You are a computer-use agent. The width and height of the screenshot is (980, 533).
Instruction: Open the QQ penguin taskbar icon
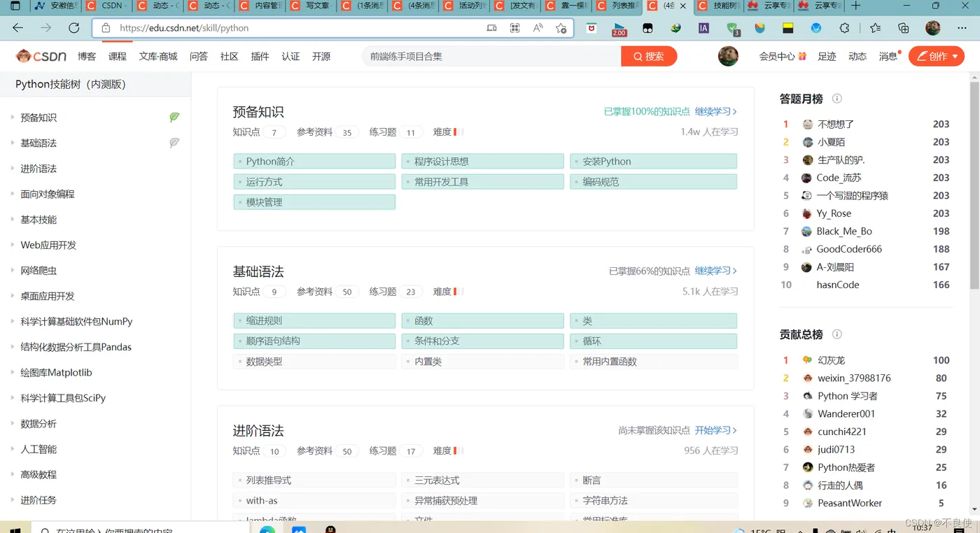(330, 530)
